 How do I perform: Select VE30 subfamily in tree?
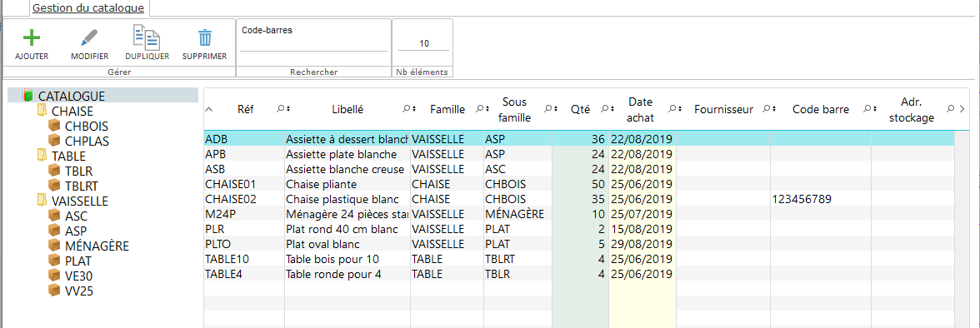point(78,276)
